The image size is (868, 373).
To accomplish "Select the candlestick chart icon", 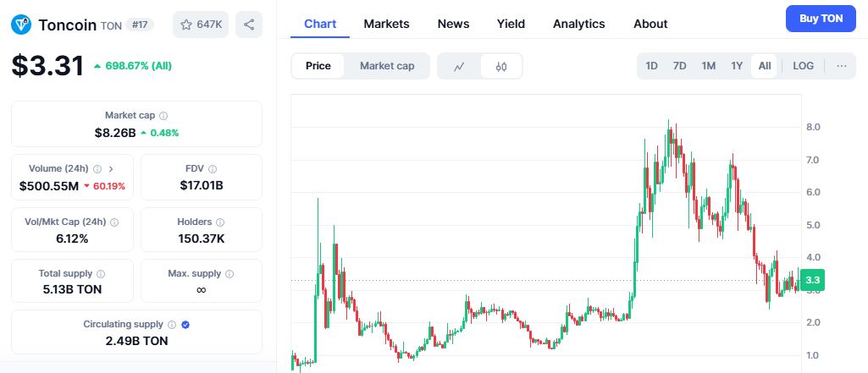I will pos(501,66).
